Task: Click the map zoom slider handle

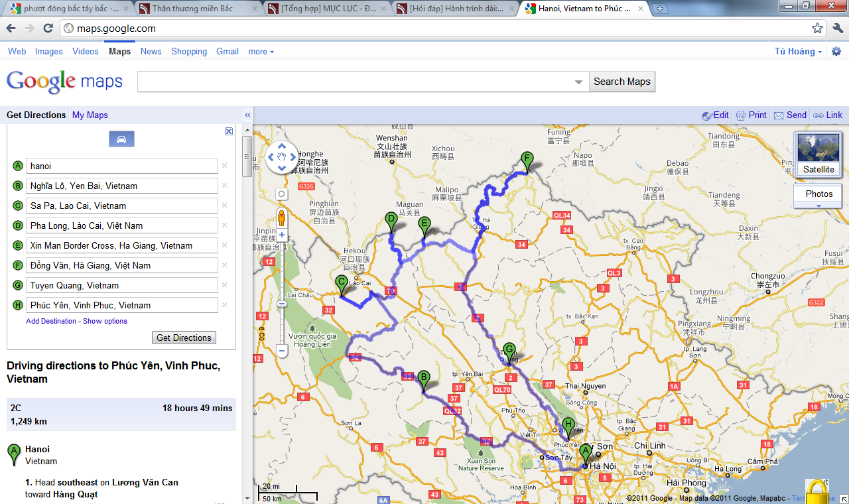Action: (281, 304)
